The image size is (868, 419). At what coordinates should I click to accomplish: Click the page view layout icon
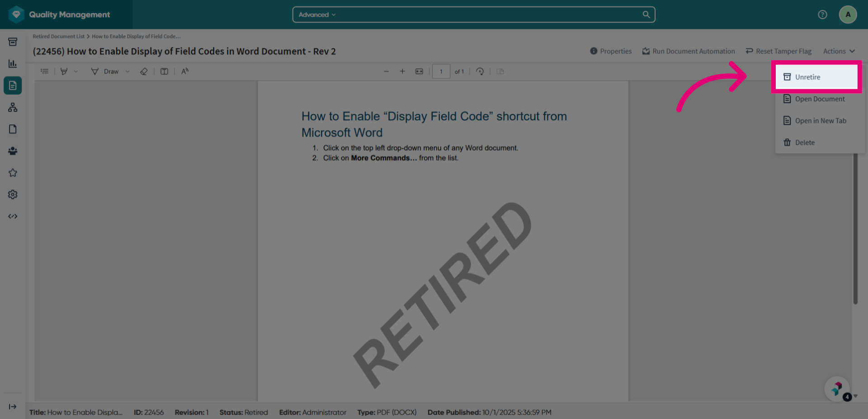click(x=500, y=71)
